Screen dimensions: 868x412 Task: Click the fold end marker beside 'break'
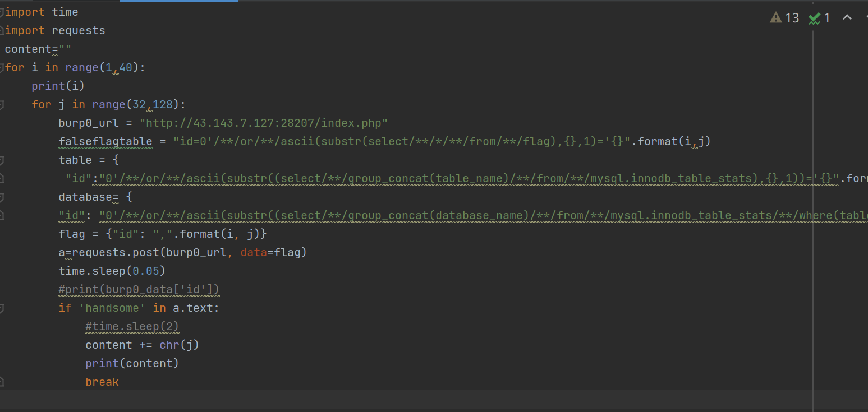point(2,382)
